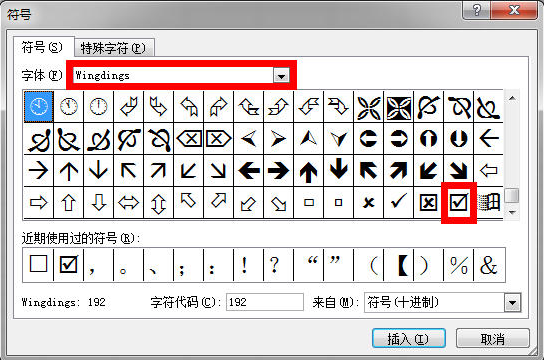Select recently used black lenticular bracket
The width and height of the screenshot is (544, 360).
click(x=399, y=265)
